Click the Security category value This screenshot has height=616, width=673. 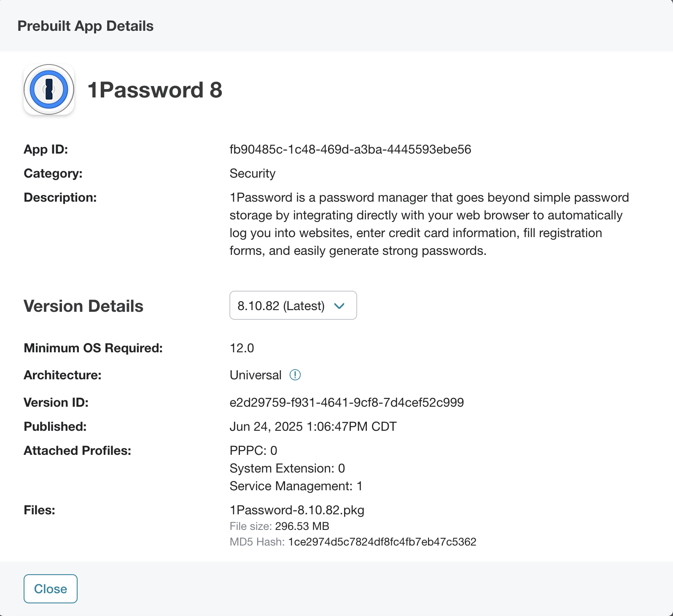click(253, 173)
